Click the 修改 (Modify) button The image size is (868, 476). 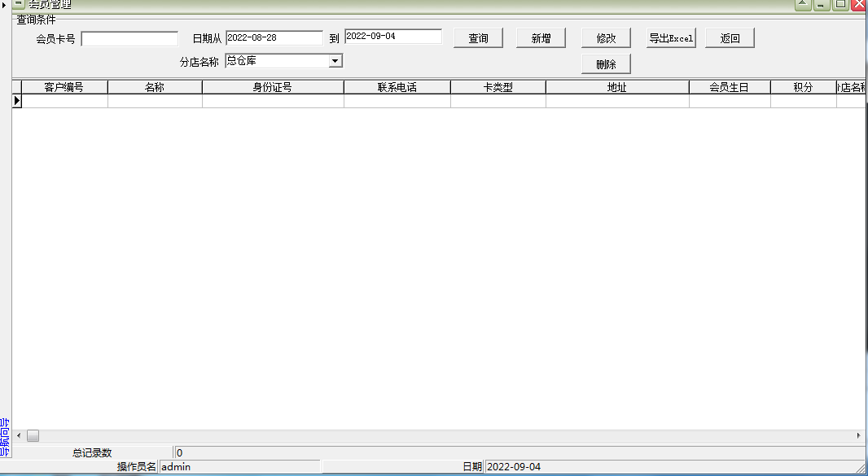[x=605, y=37]
